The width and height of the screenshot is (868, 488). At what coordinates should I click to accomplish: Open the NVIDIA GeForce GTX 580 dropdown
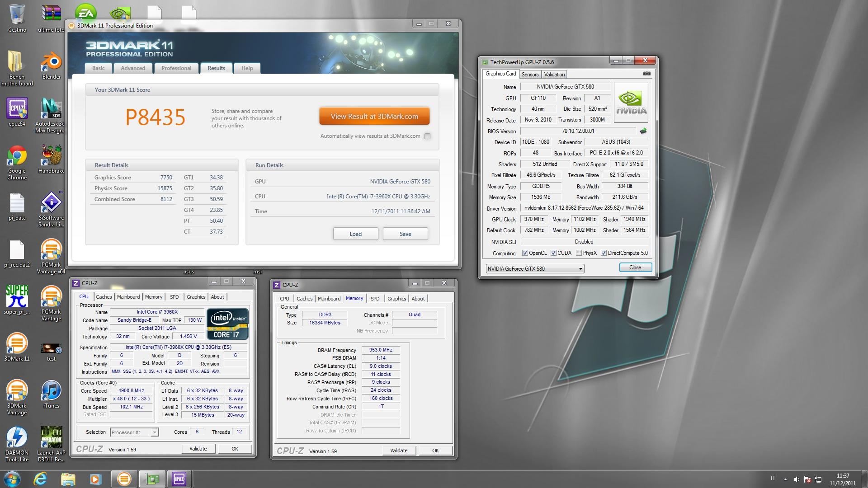pos(535,268)
